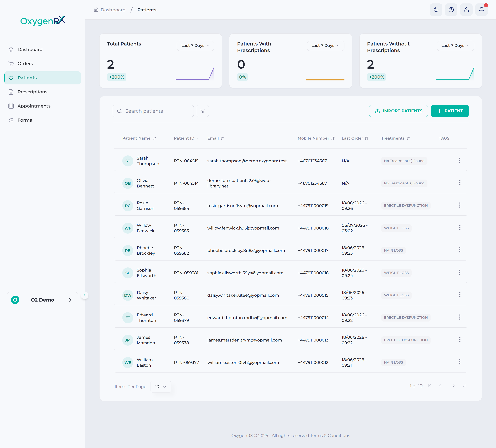Add a new patient with + Patient
The height and width of the screenshot is (448, 496).
tap(449, 111)
